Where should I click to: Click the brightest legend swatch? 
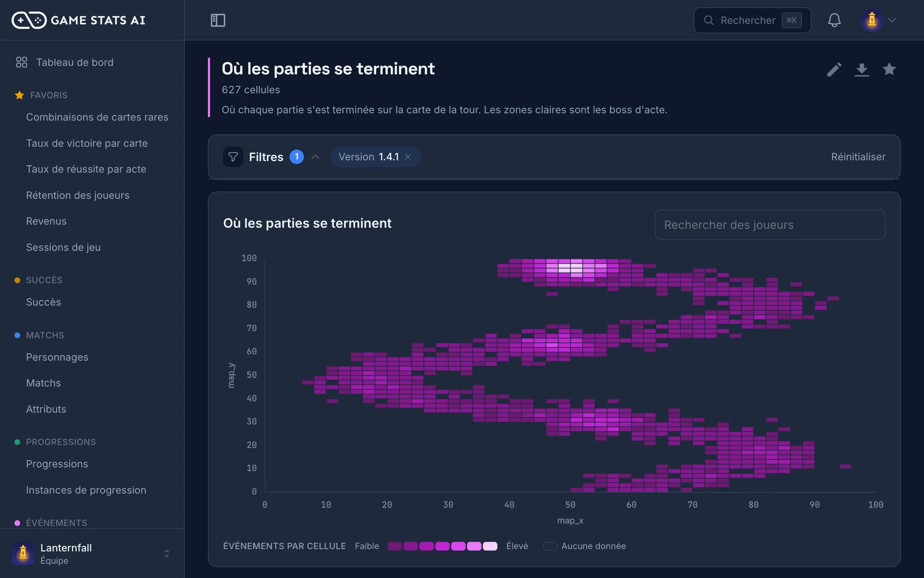click(x=490, y=546)
